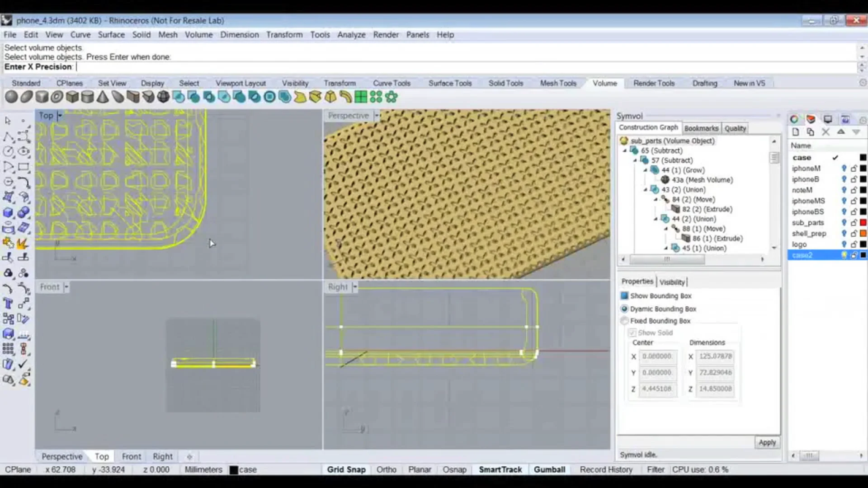Open the display monitor panel icon
The width and height of the screenshot is (868, 488).
pos(828,119)
